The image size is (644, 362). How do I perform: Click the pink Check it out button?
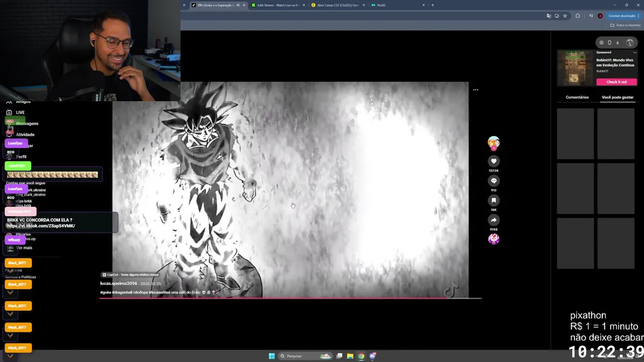pos(616,82)
